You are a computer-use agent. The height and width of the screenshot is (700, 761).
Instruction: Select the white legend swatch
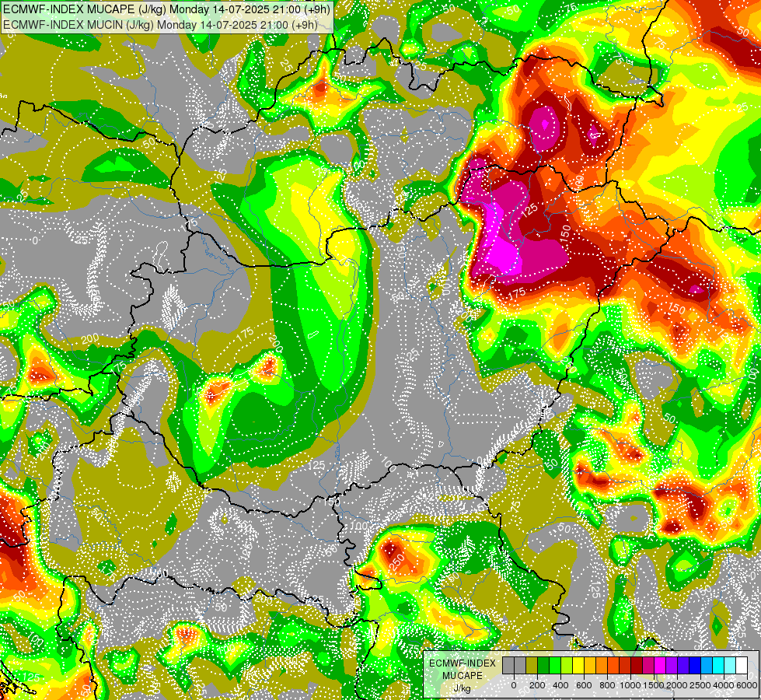(x=742, y=665)
